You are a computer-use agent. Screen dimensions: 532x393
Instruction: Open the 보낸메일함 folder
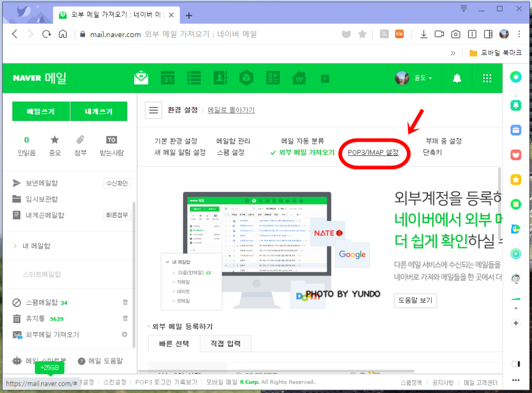tap(42, 183)
